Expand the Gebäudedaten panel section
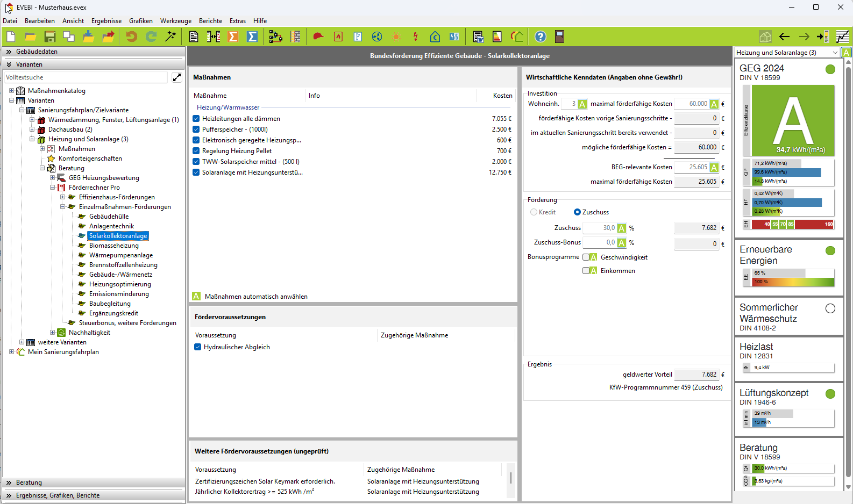The width and height of the screenshot is (853, 504). pos(9,52)
